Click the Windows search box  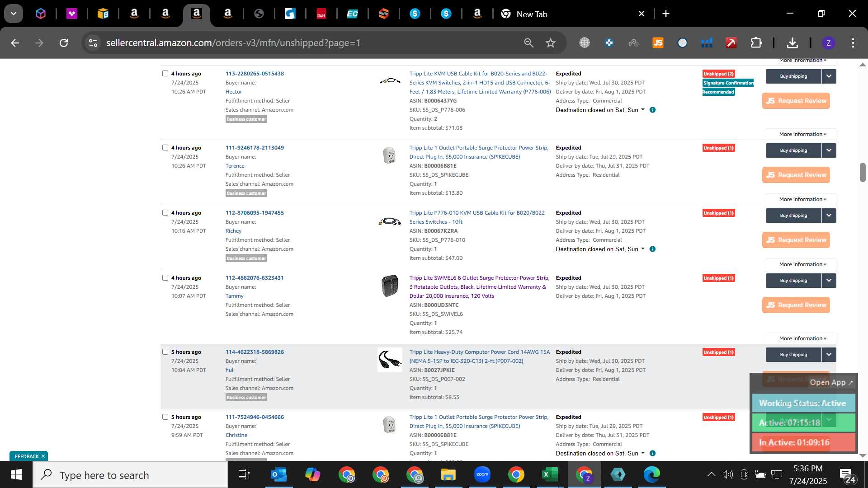coord(130,475)
